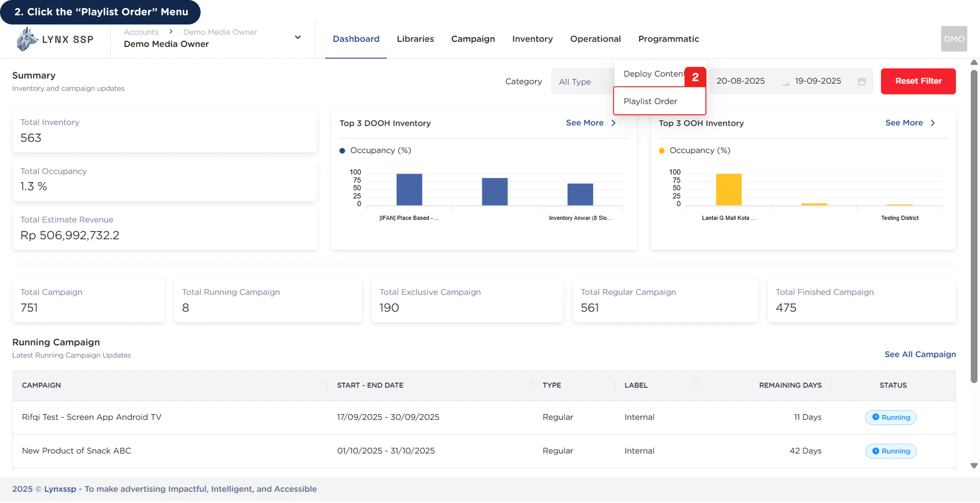This screenshot has height=503, width=980.
Task: Go to the Libraries menu
Action: pyautogui.click(x=415, y=39)
